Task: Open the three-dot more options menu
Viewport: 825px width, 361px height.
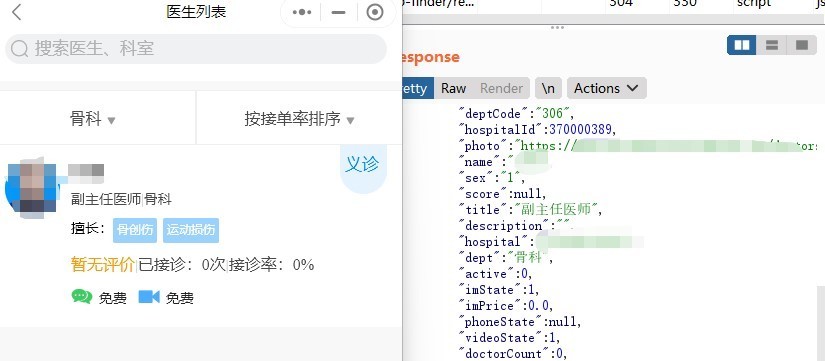Action: [x=302, y=12]
